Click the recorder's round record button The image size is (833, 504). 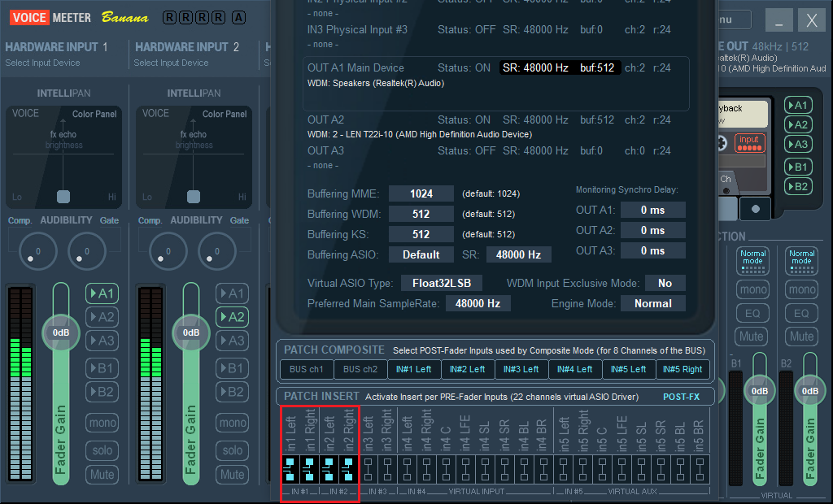point(756,209)
